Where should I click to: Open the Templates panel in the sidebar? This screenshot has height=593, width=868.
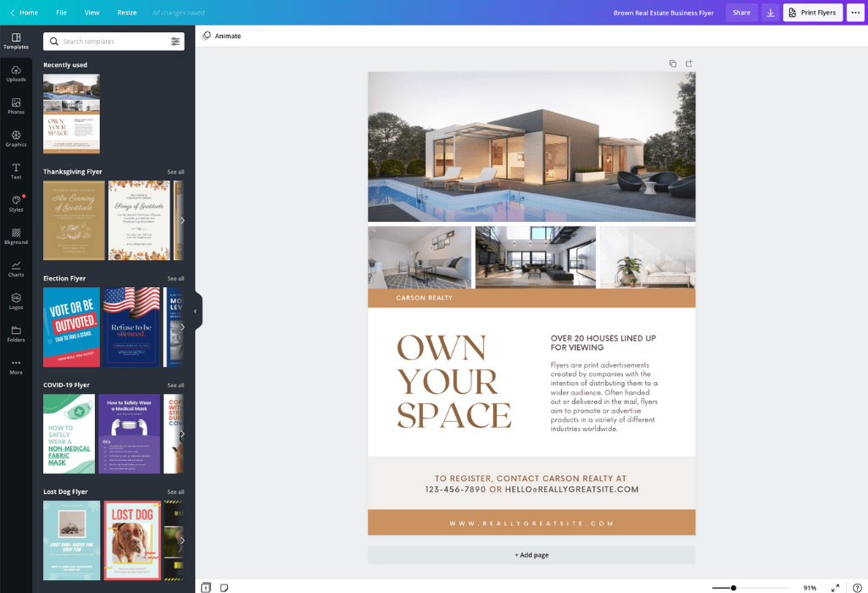(x=16, y=41)
